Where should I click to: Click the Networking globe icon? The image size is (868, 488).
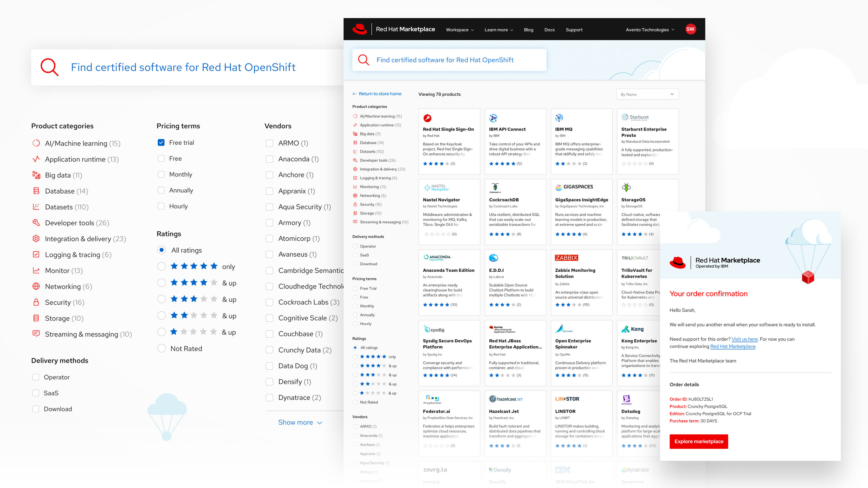[x=36, y=286]
